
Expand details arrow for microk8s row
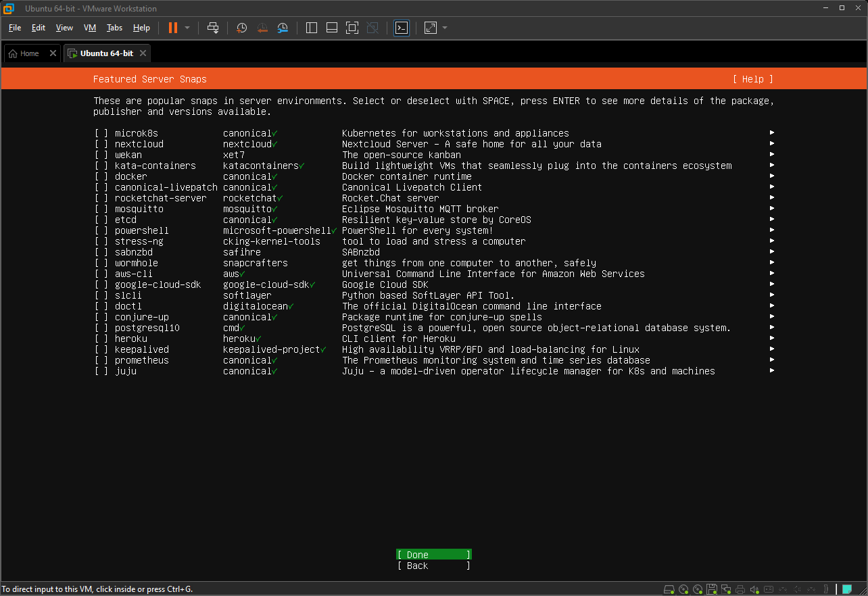[771, 133]
